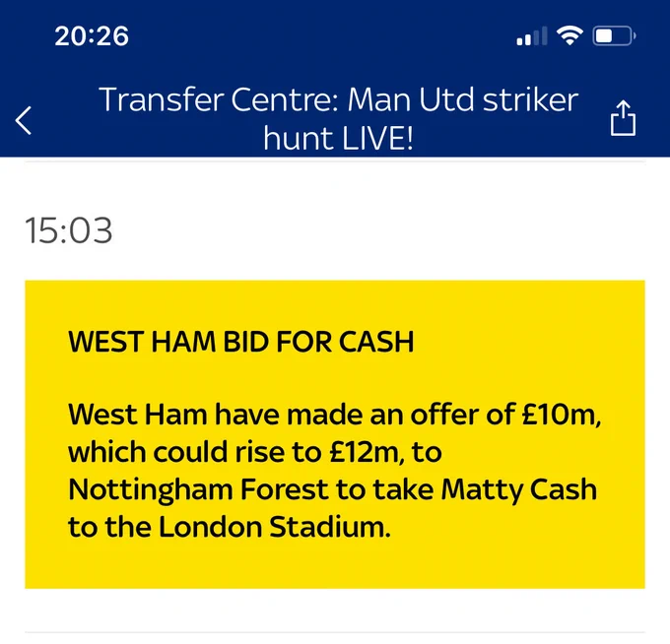Viewport: 670px width, 644px height.
Task: Tap empty yellow area below the article text
Action: click(x=335, y=564)
